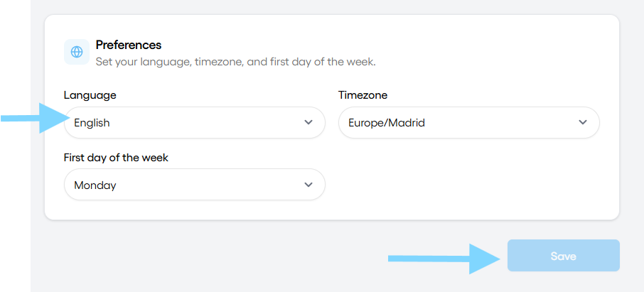Click the Preferences description subtitle text
Screen dimensions: 644x292
[x=236, y=63]
